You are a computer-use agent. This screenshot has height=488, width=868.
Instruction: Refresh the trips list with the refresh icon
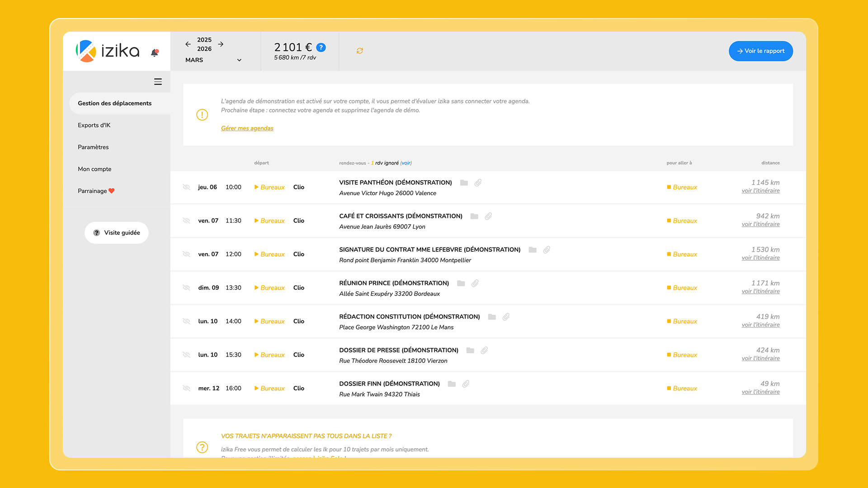[359, 51]
